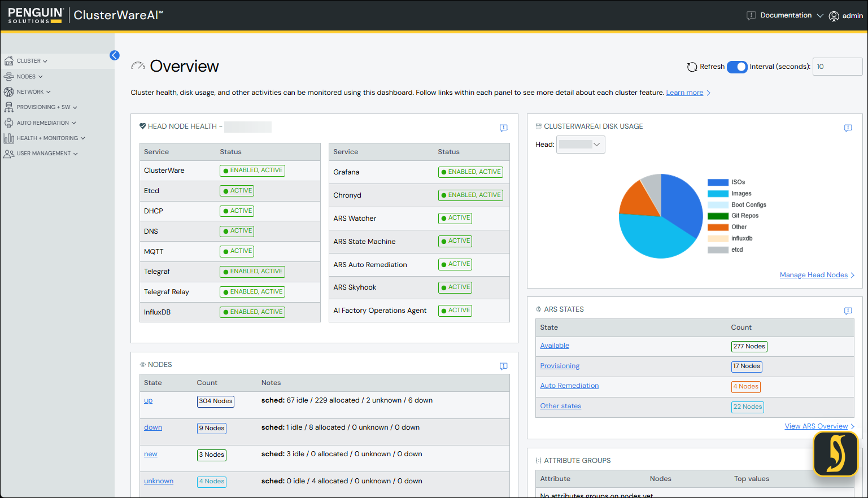The image size is (868, 498).
Task: Click the Refresh circular arrow icon
Action: (692, 67)
